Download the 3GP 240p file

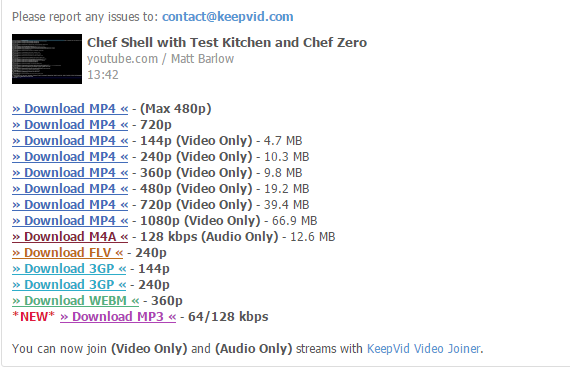pyautogui.click(x=69, y=285)
